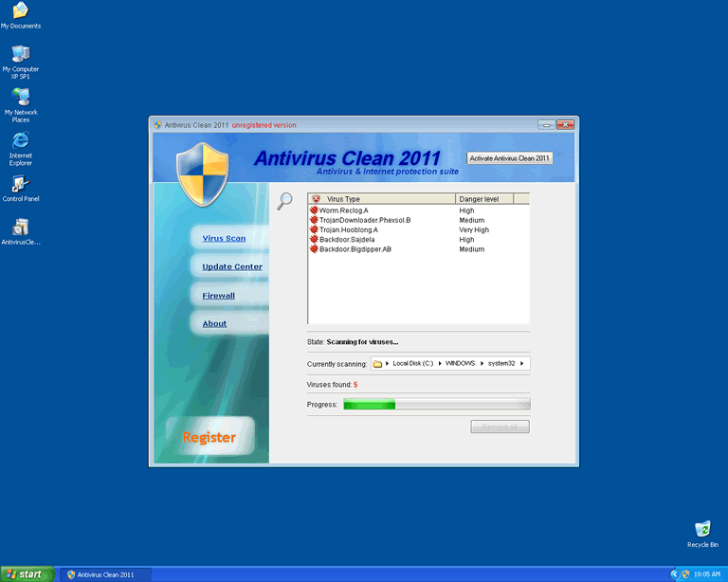Open My Network Places icon
Image resolution: width=728 pixels, height=582 pixels.
click(20, 97)
